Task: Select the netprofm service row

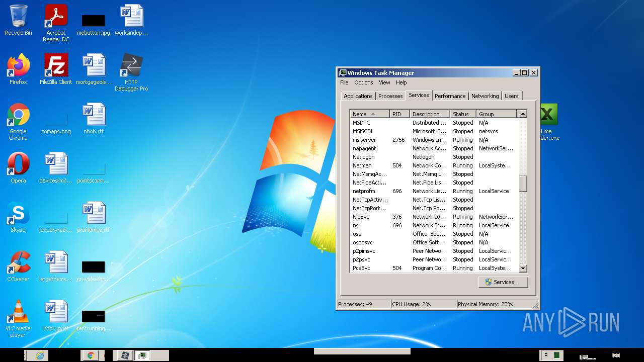Action: coord(434,191)
